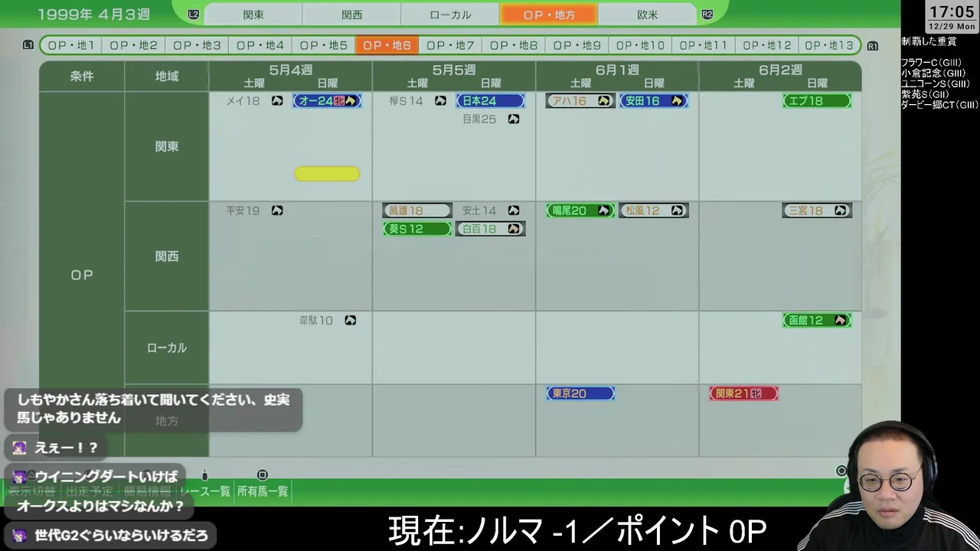980x551 pixels.
Task: Open the OP・地5 sub-tab
Action: tap(323, 45)
